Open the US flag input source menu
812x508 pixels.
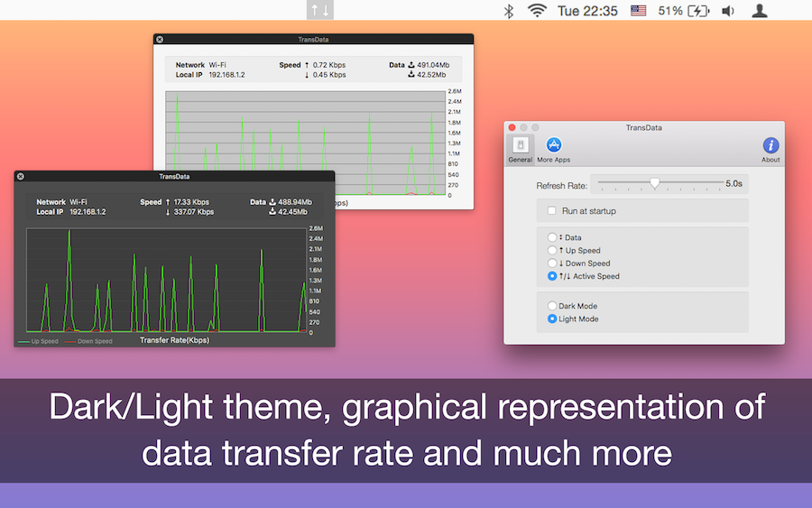[638, 10]
